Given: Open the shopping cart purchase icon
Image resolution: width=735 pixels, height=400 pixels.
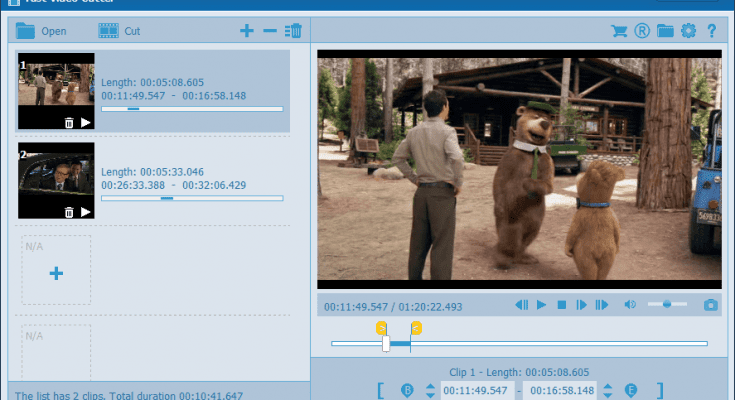Looking at the screenshot, I should coord(619,31).
